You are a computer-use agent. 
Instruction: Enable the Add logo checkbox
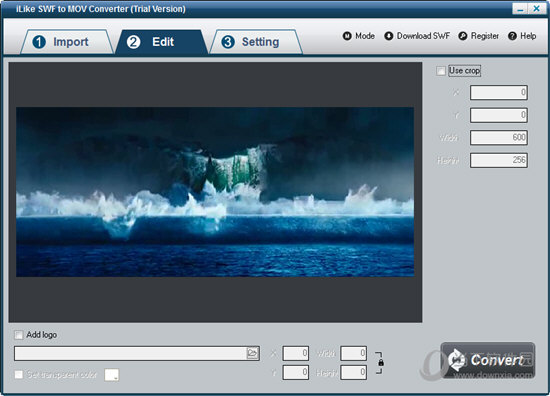(19, 335)
